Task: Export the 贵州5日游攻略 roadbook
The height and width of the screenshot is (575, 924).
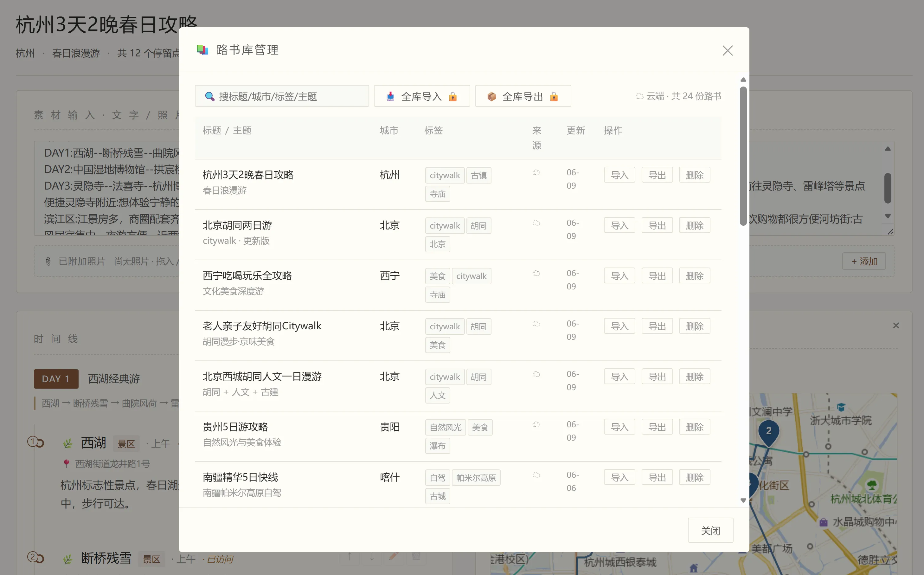Action: [657, 427]
